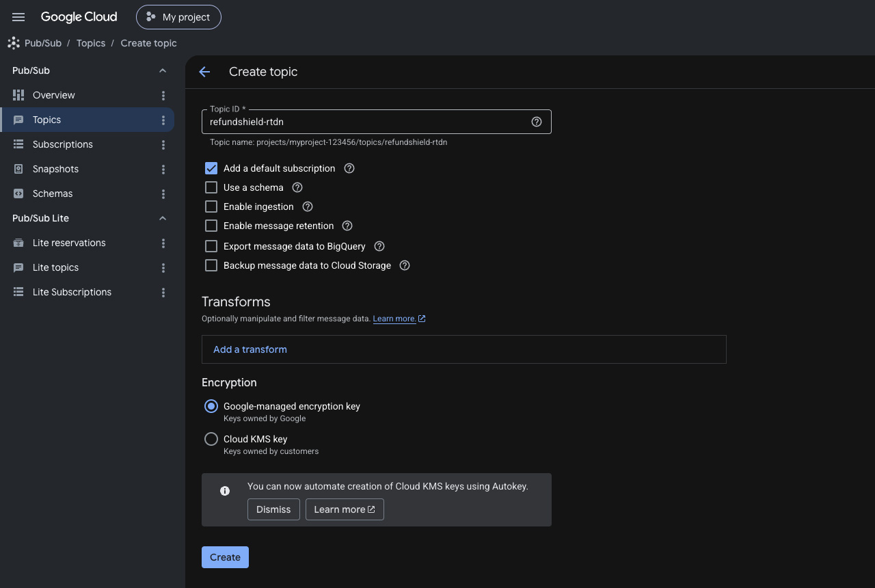Click the 'Create topic' breadcrumb text
The width and height of the screenshot is (875, 588).
tap(148, 43)
